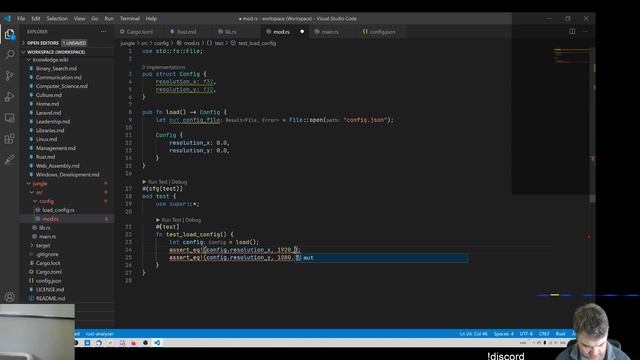Open the Terminal menu
This screenshot has height=360, width=640.
tap(130, 18)
